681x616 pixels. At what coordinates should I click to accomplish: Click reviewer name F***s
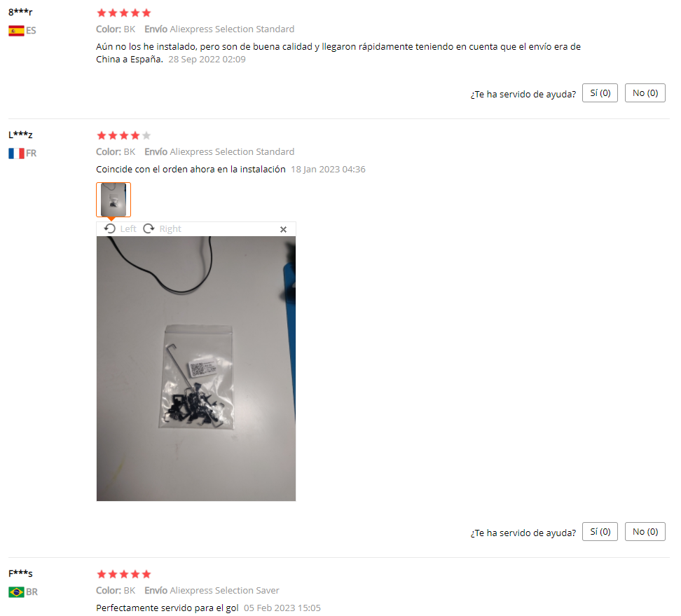tap(20, 573)
